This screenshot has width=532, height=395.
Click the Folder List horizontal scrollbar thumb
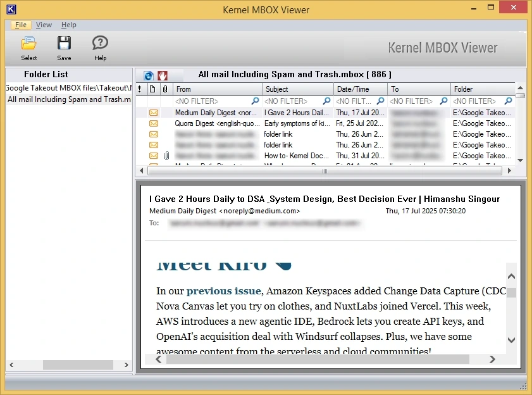78,365
